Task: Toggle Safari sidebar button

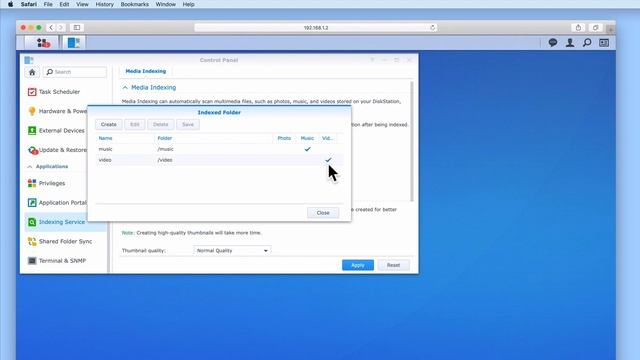Action: click(x=77, y=28)
